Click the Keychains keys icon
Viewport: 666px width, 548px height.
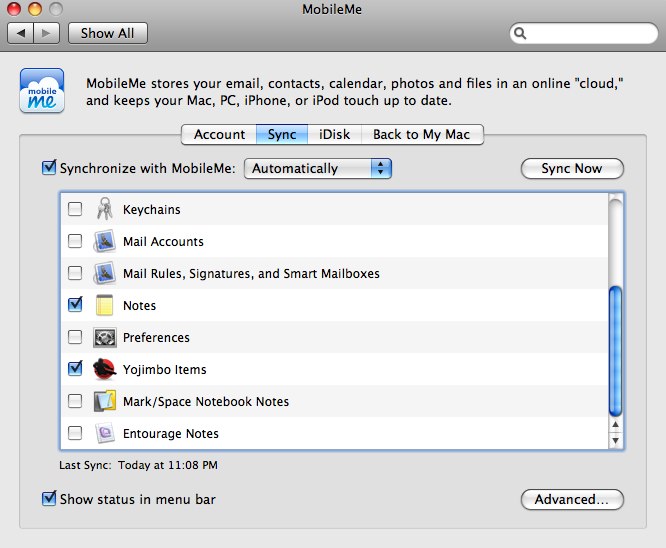104,209
